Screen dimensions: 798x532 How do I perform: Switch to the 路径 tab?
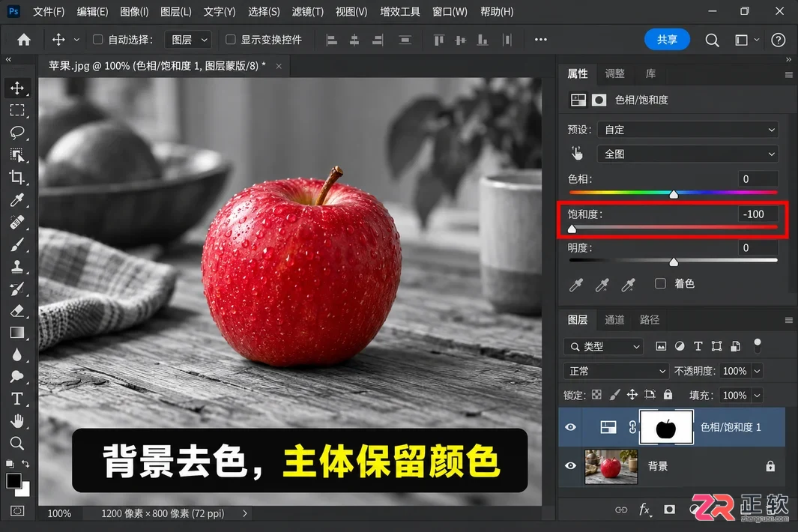point(650,320)
